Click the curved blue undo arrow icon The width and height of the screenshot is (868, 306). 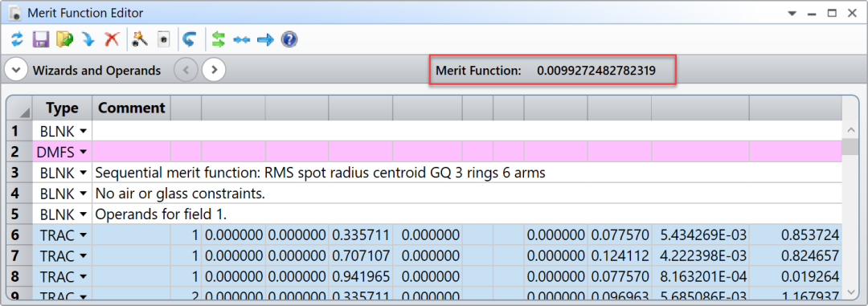pos(190,39)
